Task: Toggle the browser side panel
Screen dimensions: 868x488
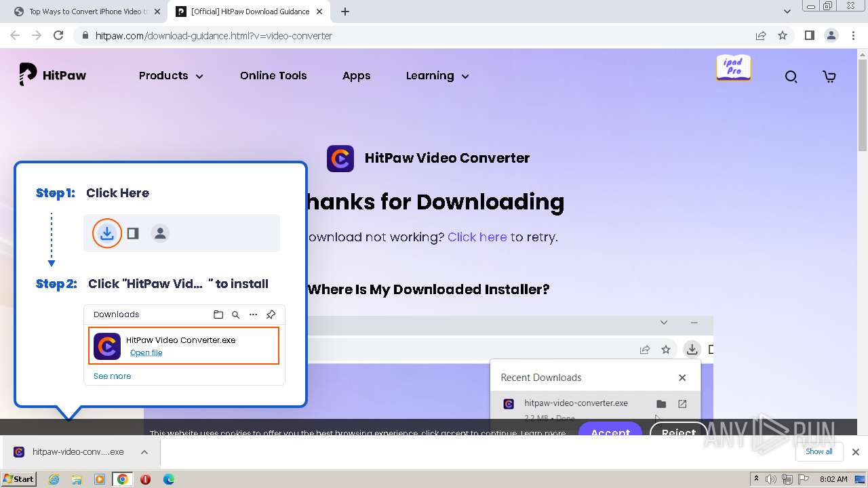Action: click(x=809, y=35)
